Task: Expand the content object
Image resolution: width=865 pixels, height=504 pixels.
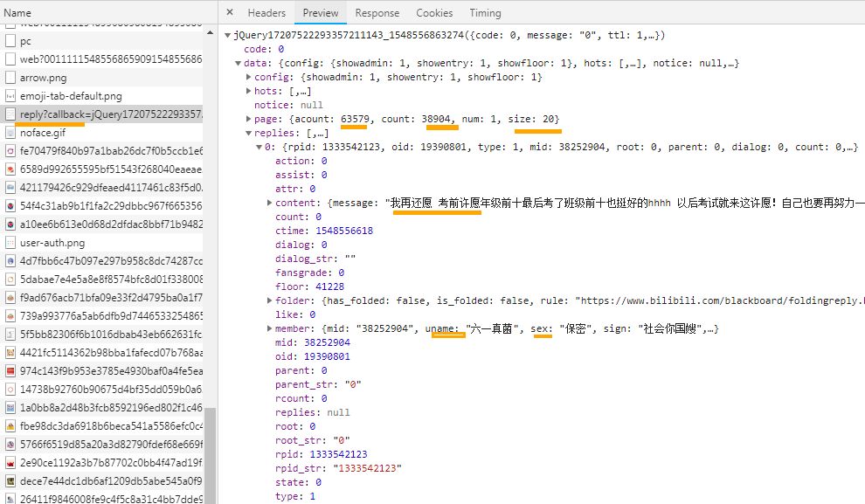Action: (x=269, y=203)
